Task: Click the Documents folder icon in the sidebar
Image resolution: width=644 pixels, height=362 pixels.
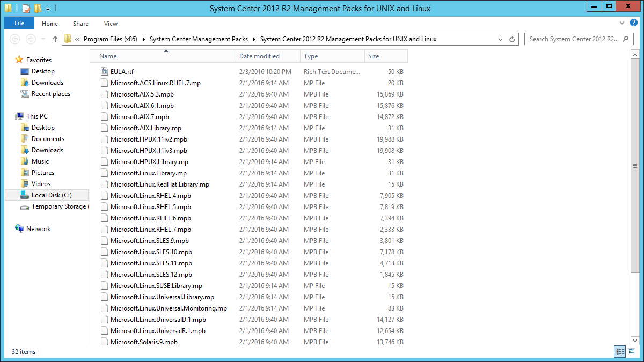Action: point(25,138)
